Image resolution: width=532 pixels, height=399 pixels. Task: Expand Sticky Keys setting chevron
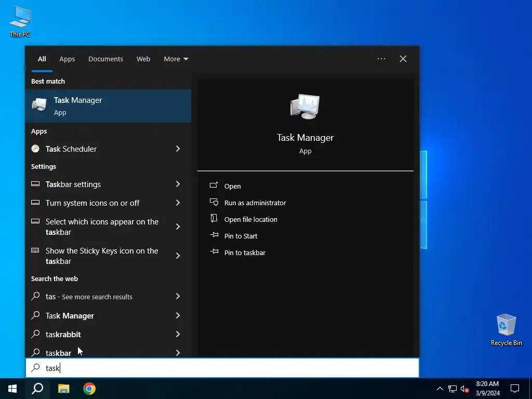point(178,256)
